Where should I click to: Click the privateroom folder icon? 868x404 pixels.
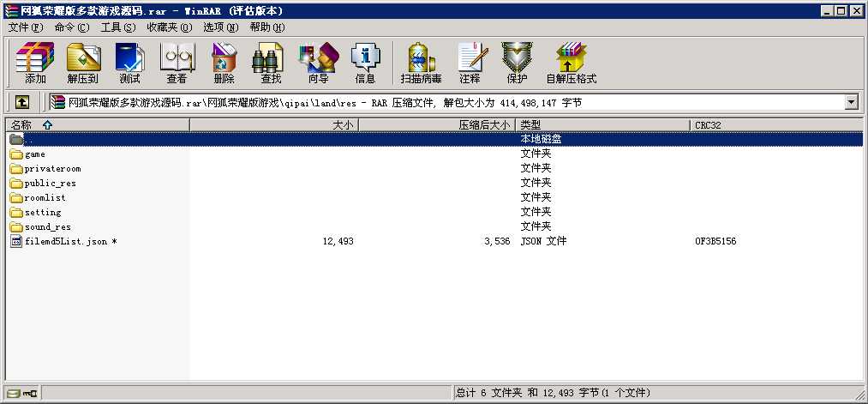point(16,168)
